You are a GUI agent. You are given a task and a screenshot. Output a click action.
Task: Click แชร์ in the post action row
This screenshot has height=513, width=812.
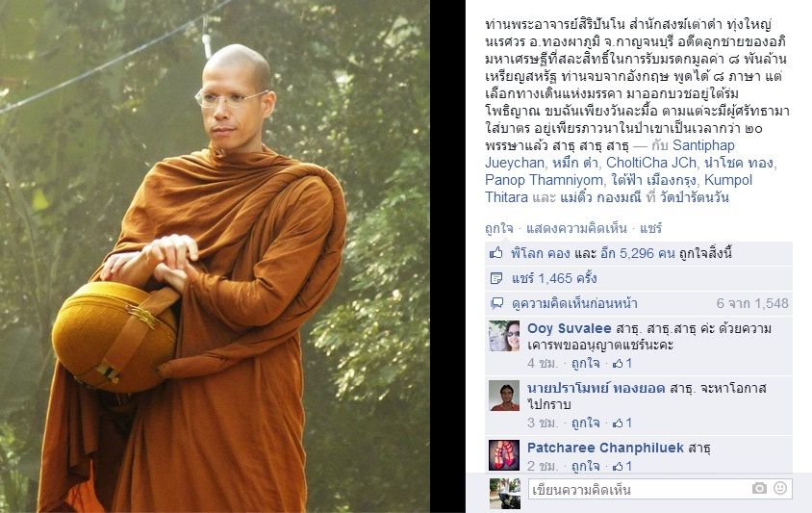click(x=650, y=228)
